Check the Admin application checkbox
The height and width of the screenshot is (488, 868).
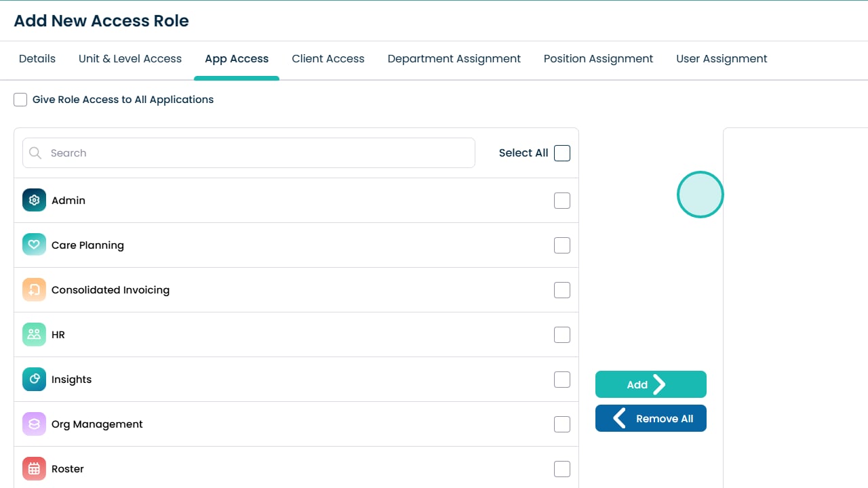562,201
